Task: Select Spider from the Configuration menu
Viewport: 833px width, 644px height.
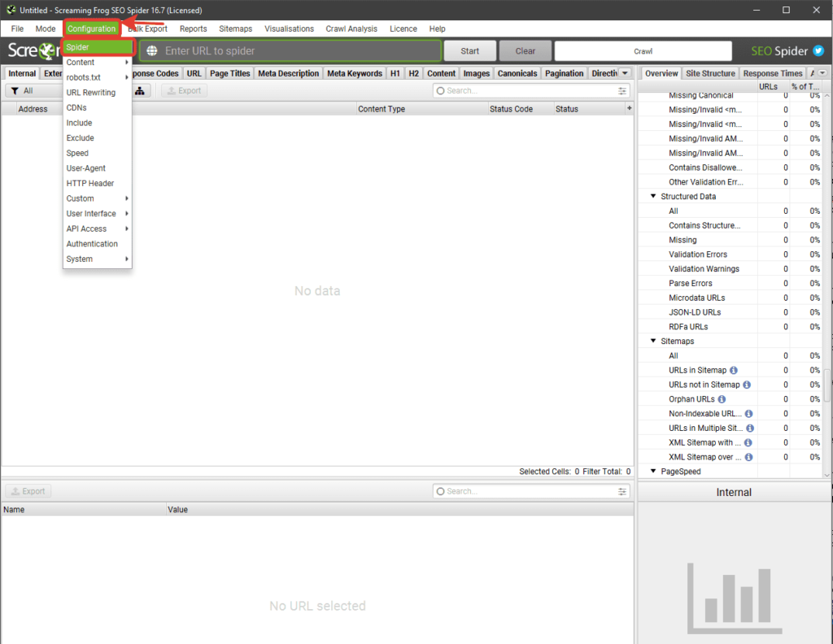Action: [98, 47]
